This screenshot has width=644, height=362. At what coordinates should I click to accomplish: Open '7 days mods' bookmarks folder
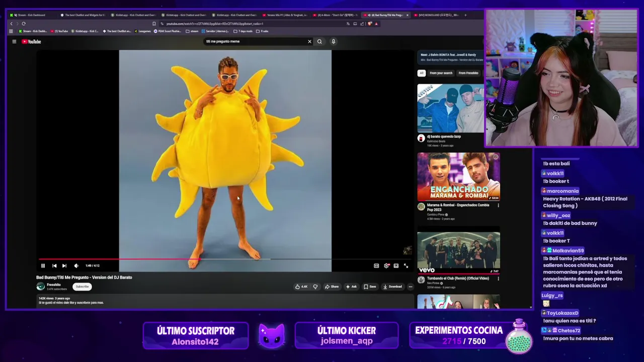pyautogui.click(x=243, y=31)
